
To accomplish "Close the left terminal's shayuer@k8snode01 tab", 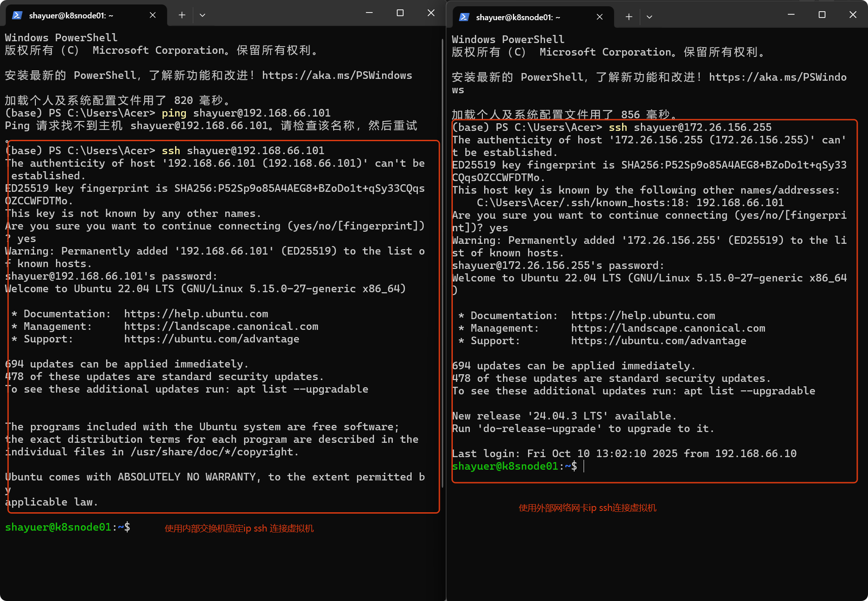I will point(153,15).
